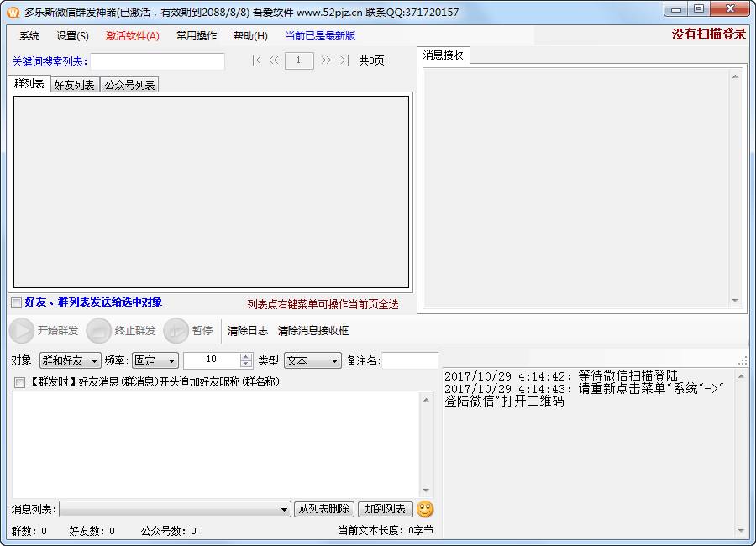Viewport: 756px width, 546px height.
Task: Click message text area scroll-down arrow
Action: coord(426,490)
